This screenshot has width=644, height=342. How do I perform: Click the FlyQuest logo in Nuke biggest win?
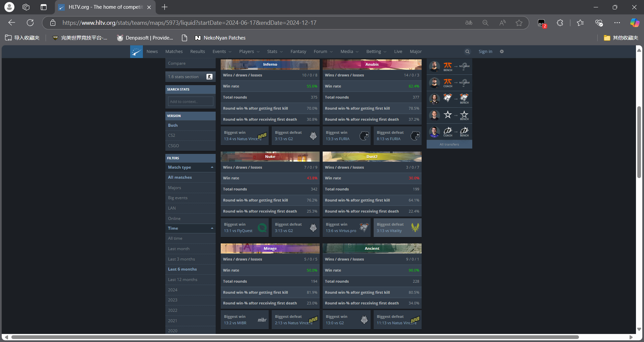(x=262, y=228)
